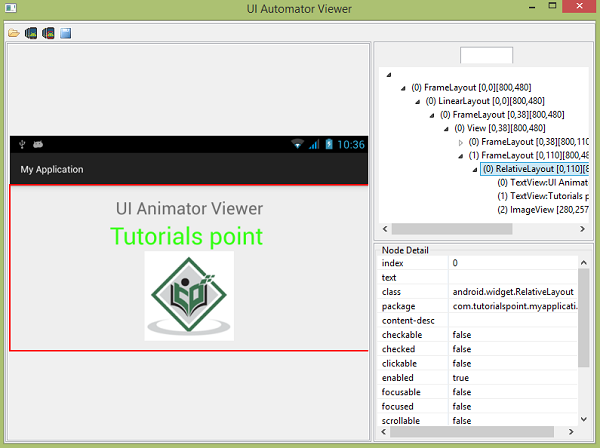Click the green Tutorials point text
The image size is (600, 448).
pos(186,236)
